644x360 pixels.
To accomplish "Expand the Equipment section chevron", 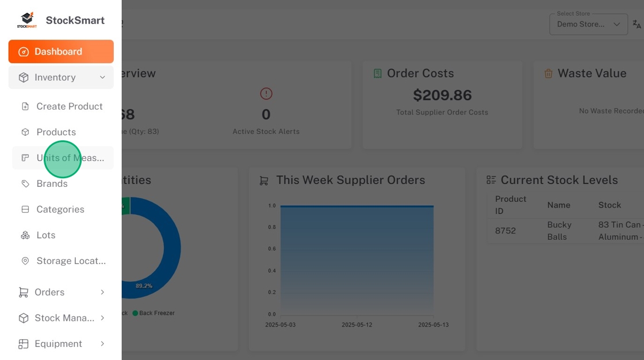I will pyautogui.click(x=102, y=344).
